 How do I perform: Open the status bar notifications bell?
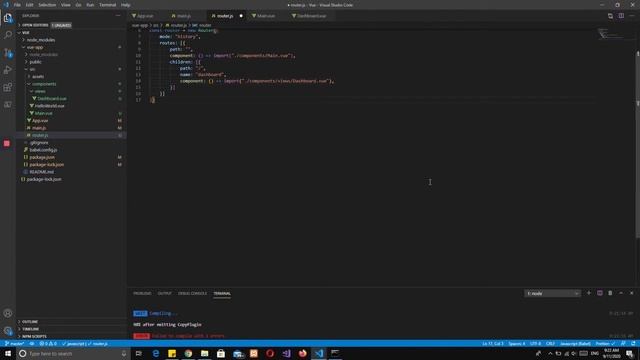(633, 344)
